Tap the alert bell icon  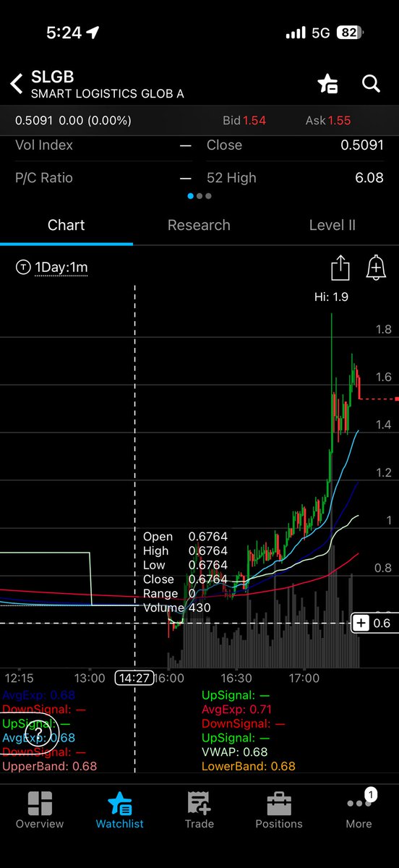coord(375,268)
